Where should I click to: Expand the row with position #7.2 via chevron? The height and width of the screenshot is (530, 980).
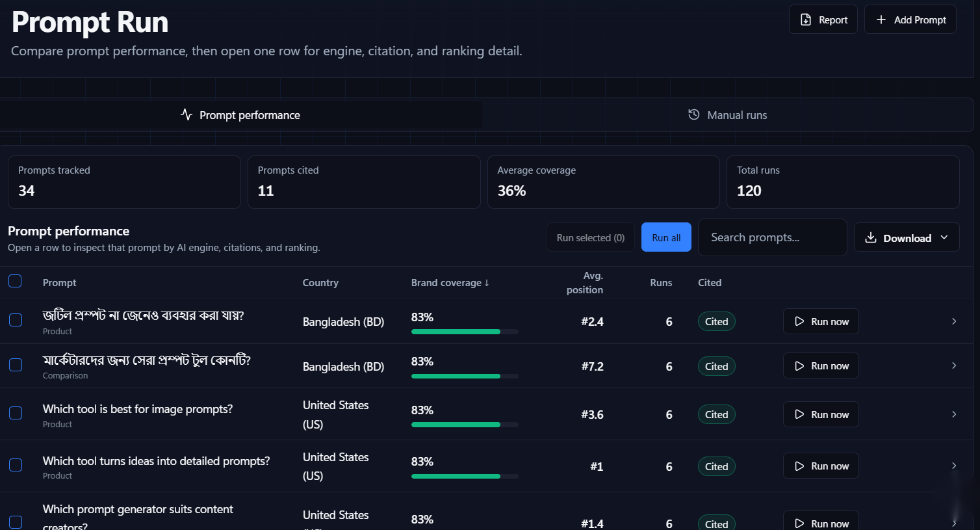(954, 365)
